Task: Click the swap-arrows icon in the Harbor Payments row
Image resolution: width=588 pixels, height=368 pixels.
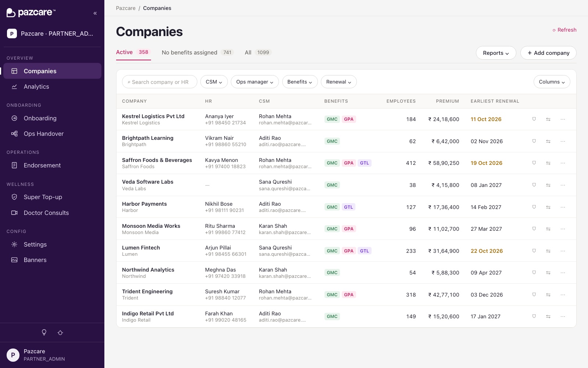Action: pos(548,207)
